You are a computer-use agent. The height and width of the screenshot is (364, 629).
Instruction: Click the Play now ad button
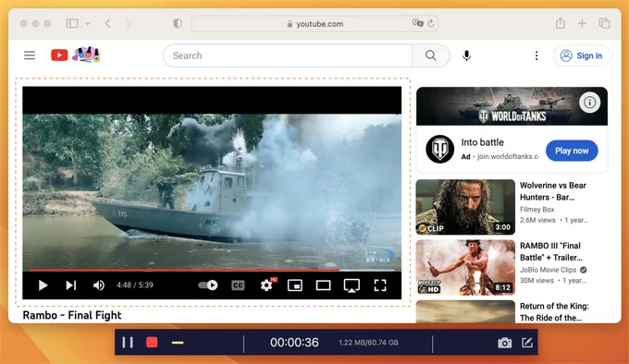tap(572, 151)
